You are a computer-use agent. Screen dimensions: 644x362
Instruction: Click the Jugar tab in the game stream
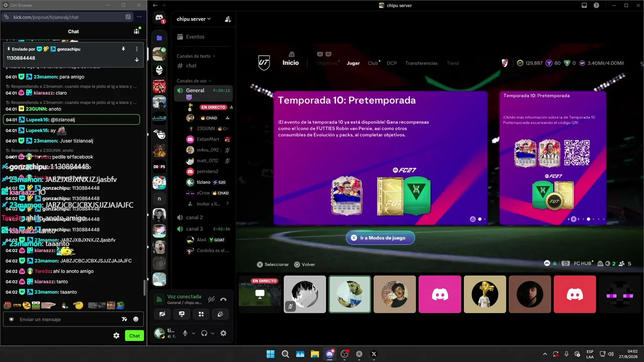tap(353, 63)
